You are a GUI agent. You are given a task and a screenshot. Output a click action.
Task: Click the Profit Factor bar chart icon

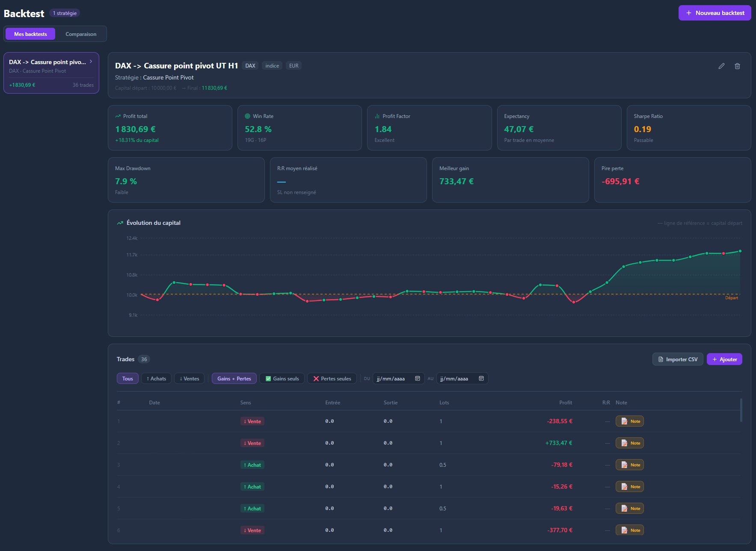[x=377, y=116]
